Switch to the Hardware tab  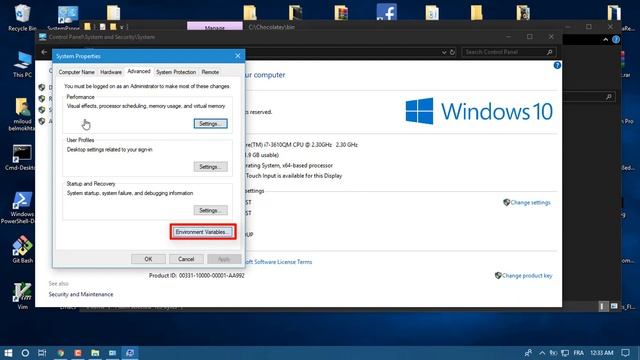(x=111, y=72)
